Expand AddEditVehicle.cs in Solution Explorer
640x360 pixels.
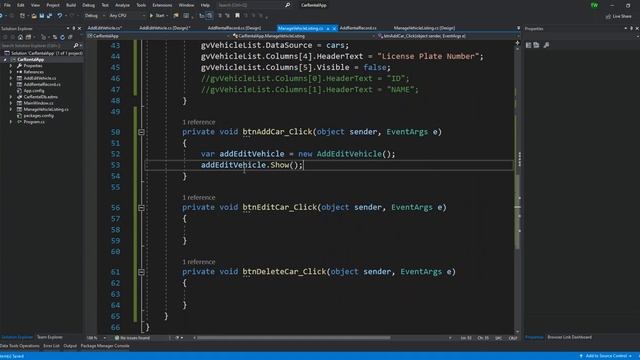11,78
